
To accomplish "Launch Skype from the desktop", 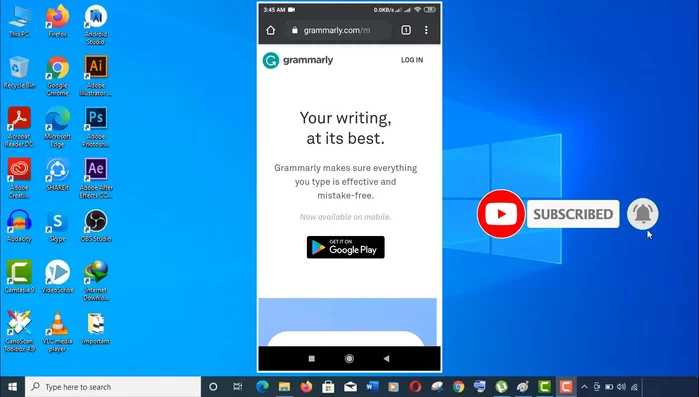I will [58, 226].
